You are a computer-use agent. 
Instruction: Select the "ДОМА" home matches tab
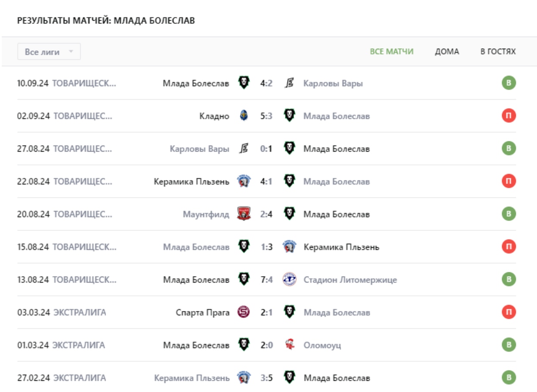447,52
